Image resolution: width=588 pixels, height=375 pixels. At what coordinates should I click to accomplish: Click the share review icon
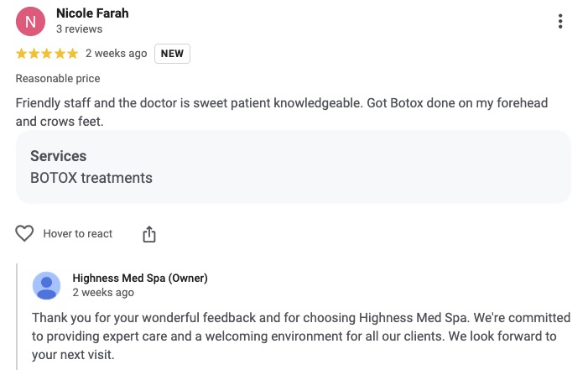point(149,234)
